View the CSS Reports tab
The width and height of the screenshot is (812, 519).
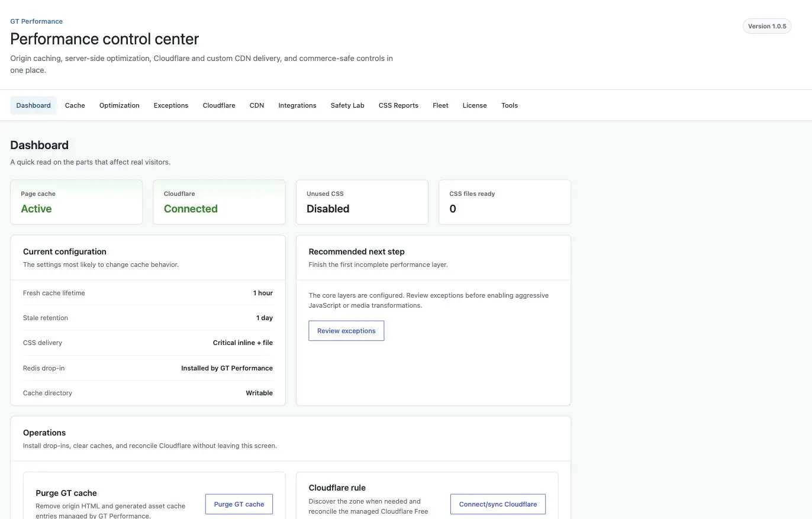pos(398,105)
